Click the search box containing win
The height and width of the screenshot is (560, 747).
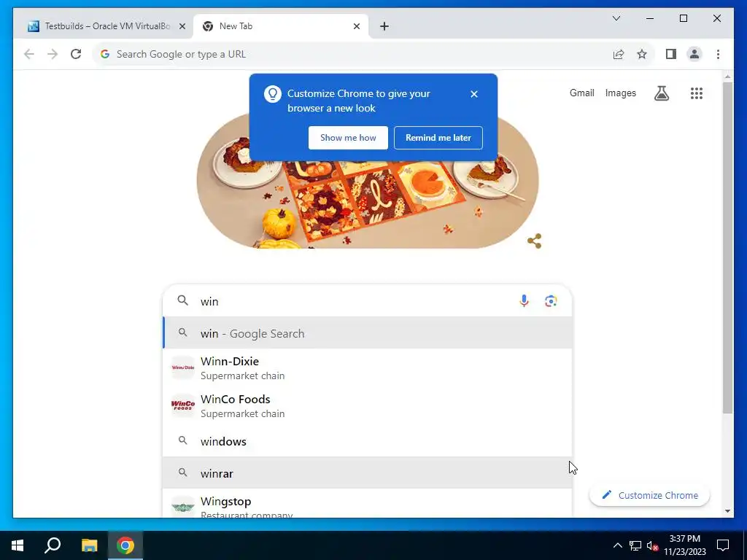click(367, 301)
